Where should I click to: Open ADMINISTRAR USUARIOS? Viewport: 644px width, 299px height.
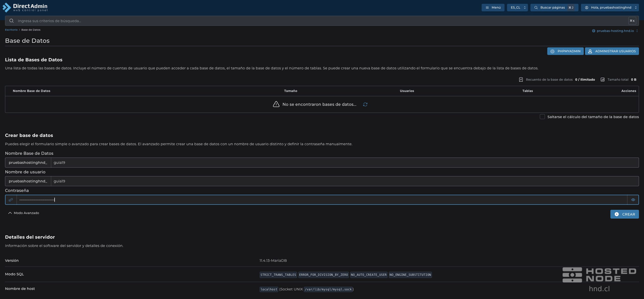[x=612, y=51]
